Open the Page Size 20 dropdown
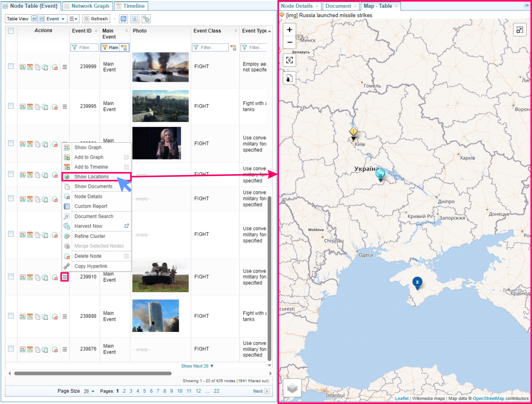532x404 pixels. coord(89,391)
